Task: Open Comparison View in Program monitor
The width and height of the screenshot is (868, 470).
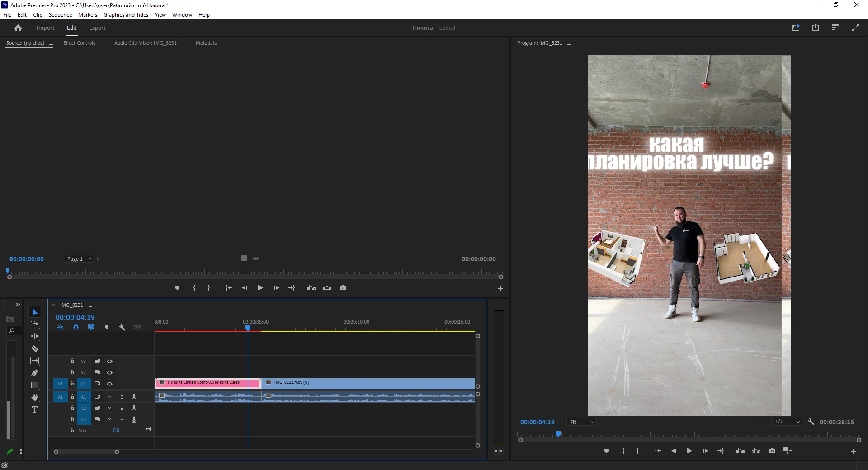Action: 788,451
